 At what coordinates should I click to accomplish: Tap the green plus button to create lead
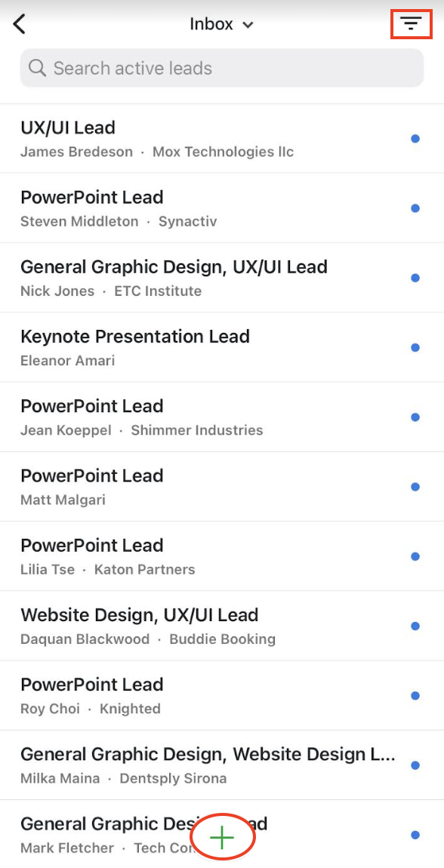(222, 836)
